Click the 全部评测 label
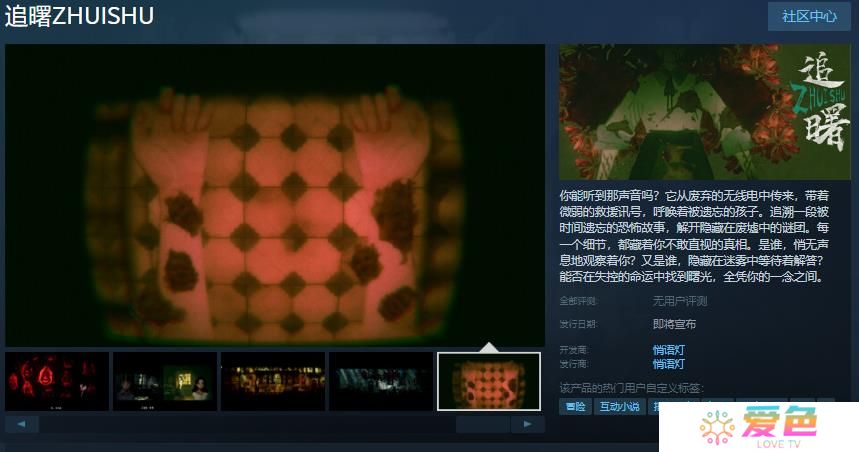Screen dimensions: 859x452 click(x=578, y=301)
